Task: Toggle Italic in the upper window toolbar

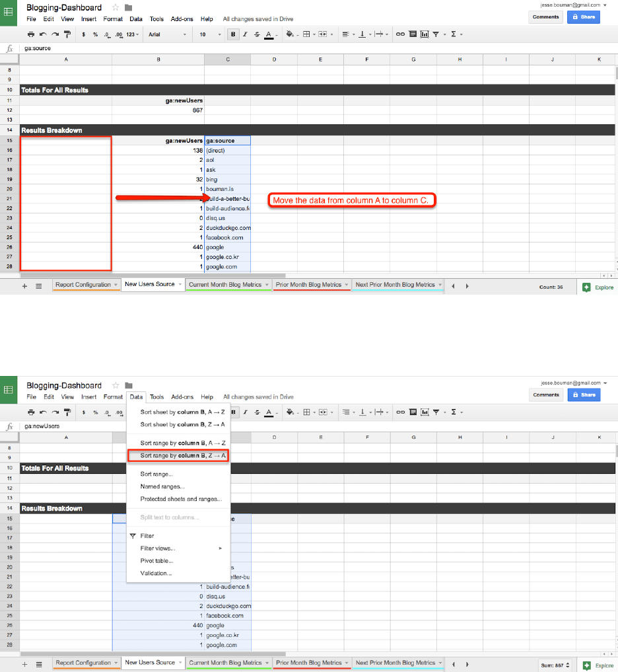Action: point(245,34)
